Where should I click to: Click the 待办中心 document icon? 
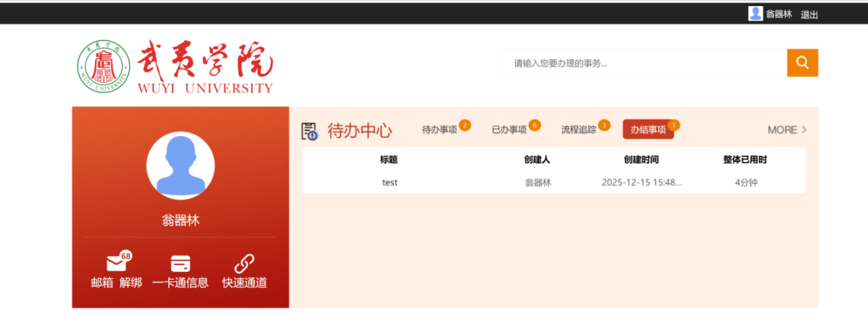pos(310,131)
